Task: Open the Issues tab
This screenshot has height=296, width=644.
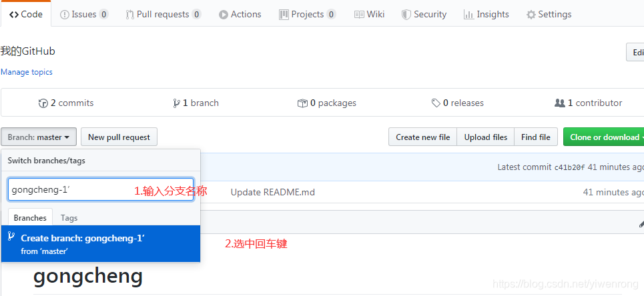Action: coord(84,15)
